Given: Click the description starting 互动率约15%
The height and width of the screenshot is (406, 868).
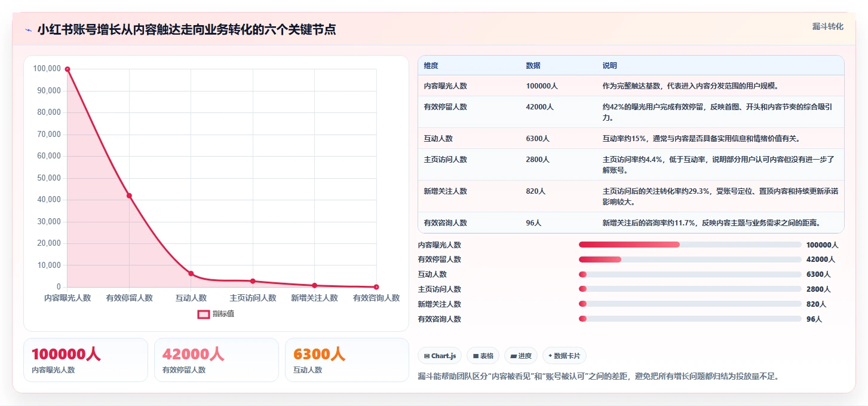Looking at the screenshot, I should [701, 139].
